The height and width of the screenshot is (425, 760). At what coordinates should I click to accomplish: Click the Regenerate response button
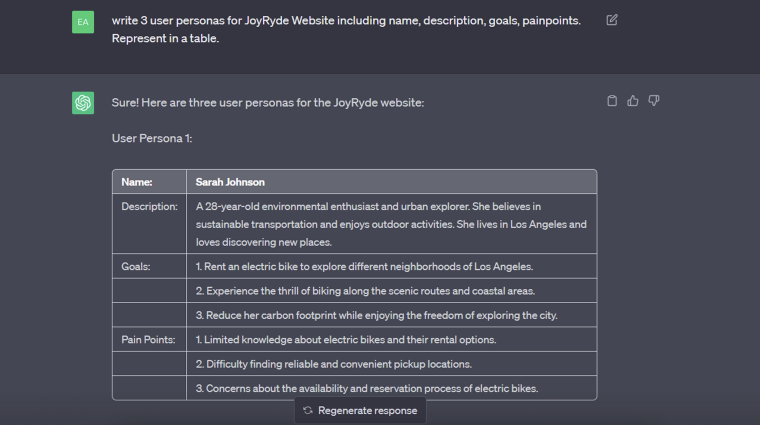(x=360, y=410)
